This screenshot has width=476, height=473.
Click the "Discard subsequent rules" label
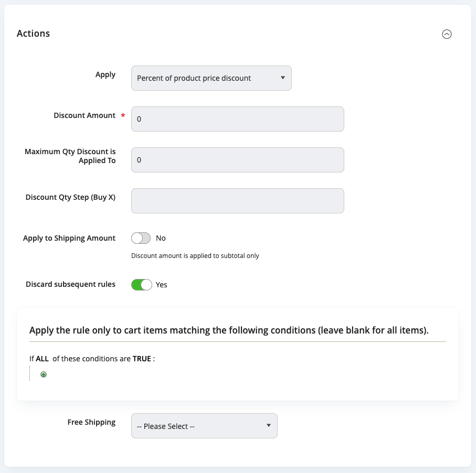tap(70, 284)
